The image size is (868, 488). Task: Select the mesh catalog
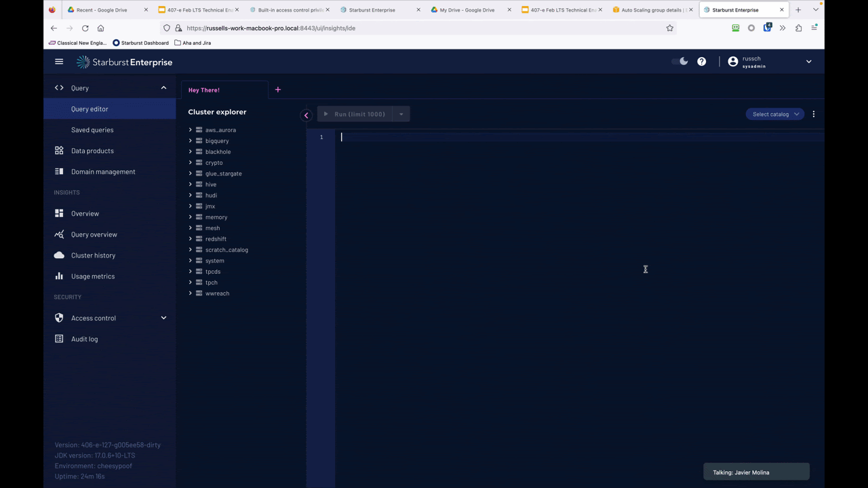(212, 228)
